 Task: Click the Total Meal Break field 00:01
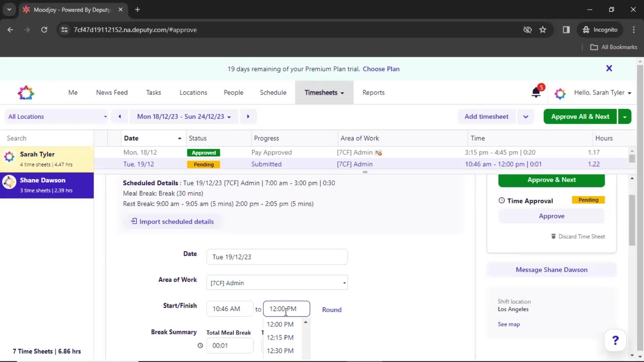pyautogui.click(x=230, y=346)
